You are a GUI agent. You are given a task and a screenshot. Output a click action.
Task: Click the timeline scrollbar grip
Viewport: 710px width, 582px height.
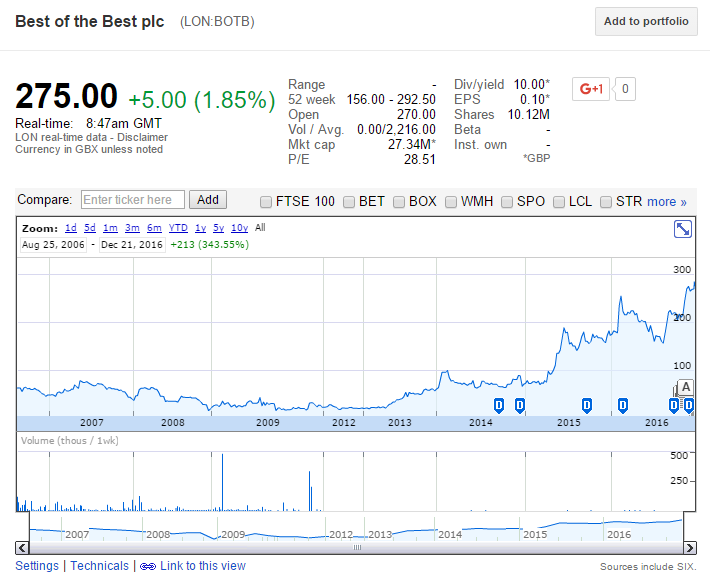(357, 548)
